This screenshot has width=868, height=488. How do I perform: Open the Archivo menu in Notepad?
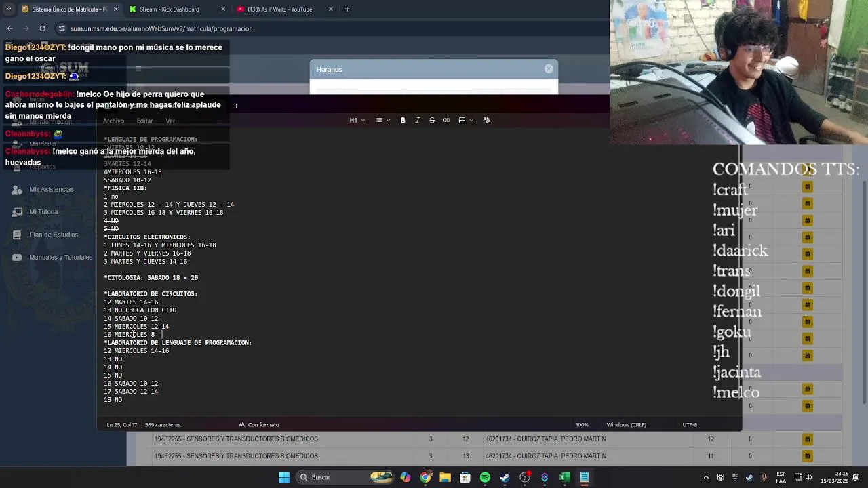113,121
